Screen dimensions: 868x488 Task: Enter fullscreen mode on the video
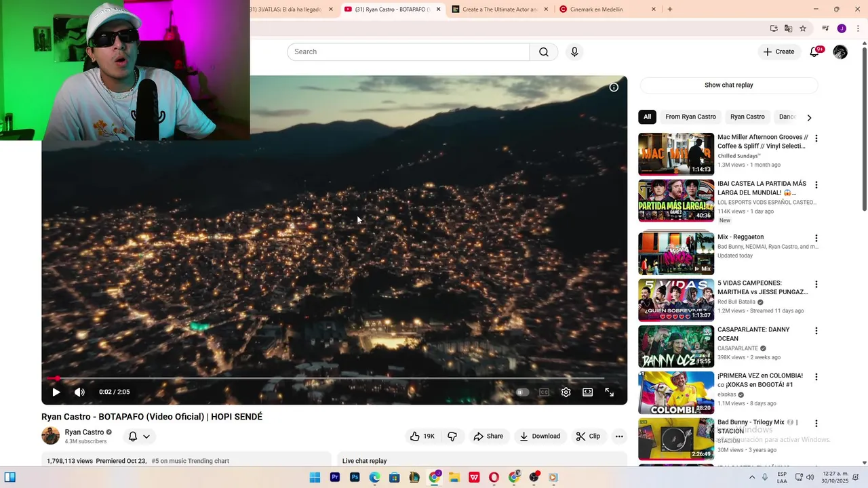609,392
